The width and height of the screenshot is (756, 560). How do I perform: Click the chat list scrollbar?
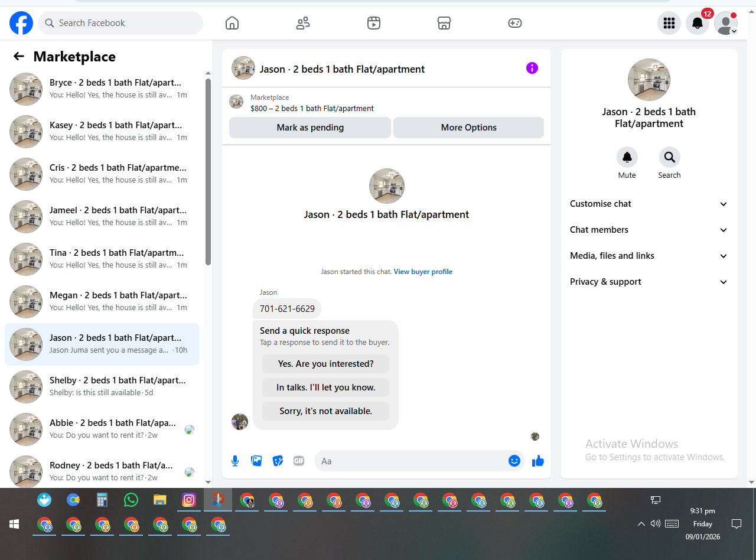point(208,171)
